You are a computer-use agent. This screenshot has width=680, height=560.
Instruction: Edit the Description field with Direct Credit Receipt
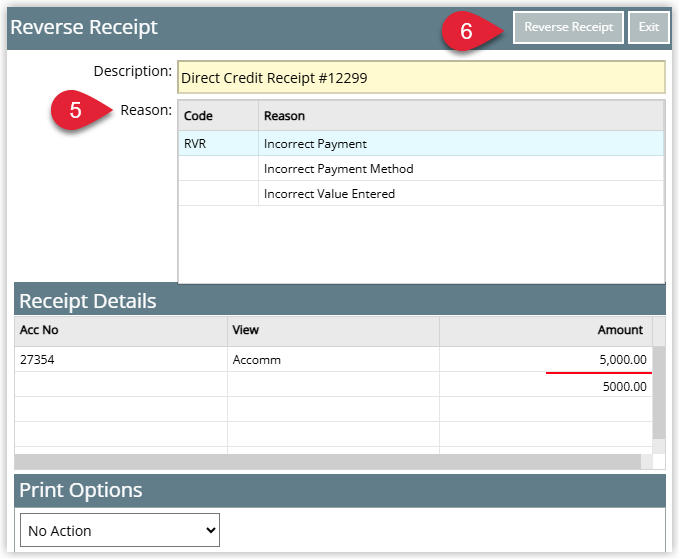pos(421,78)
